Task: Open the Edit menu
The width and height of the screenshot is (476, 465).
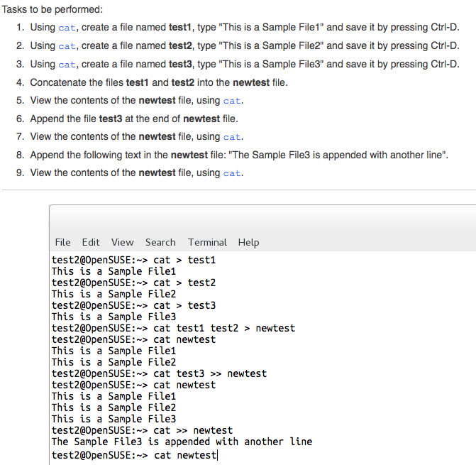Action: coord(91,242)
